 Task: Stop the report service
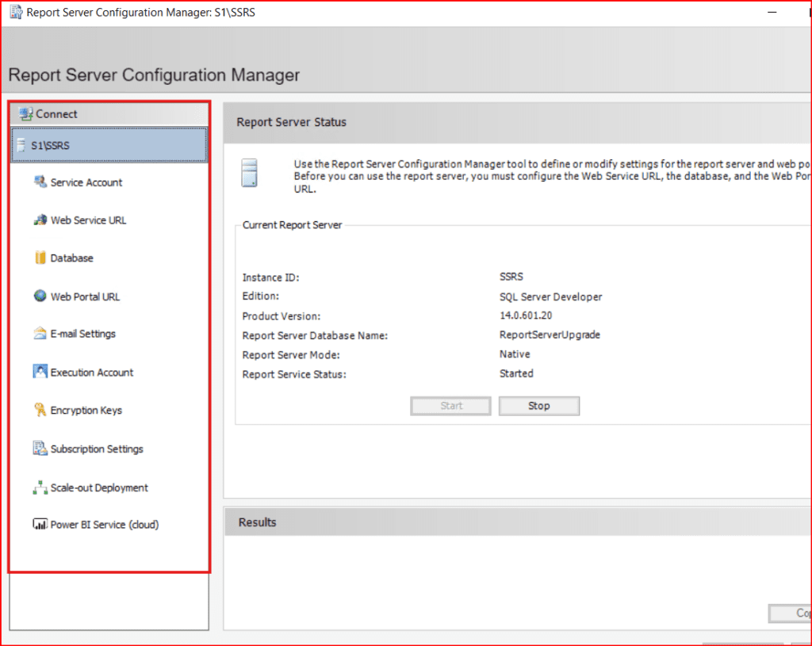tap(538, 406)
